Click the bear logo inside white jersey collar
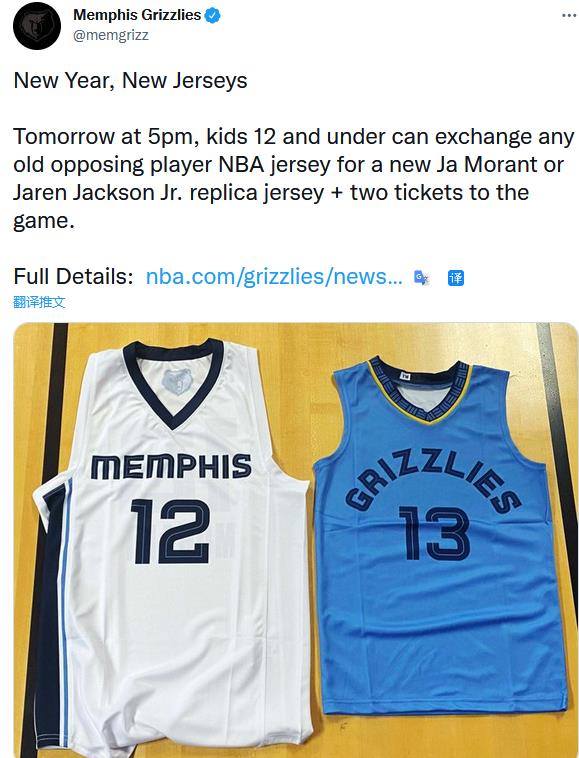Viewport: 579px width, 758px height. point(177,381)
